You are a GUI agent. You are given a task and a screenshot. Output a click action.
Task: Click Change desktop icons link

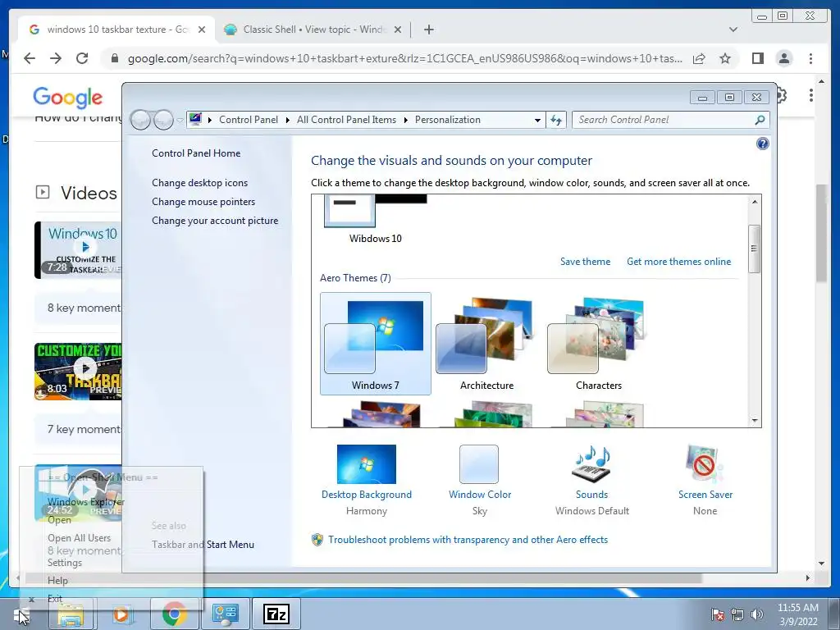pyautogui.click(x=200, y=183)
